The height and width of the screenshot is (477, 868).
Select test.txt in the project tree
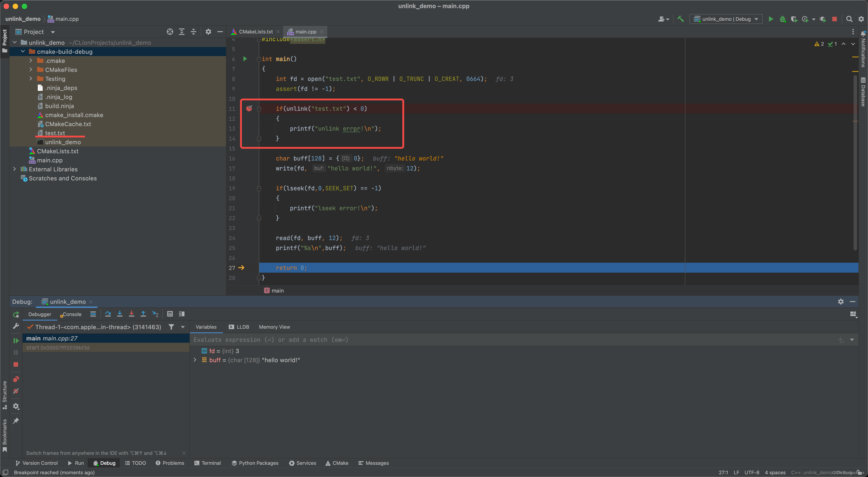(x=55, y=133)
